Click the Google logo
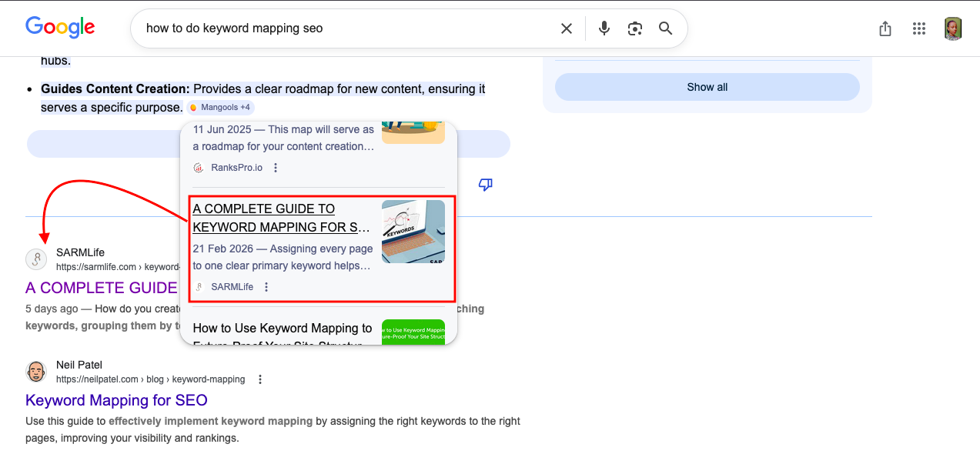 pos(60,28)
